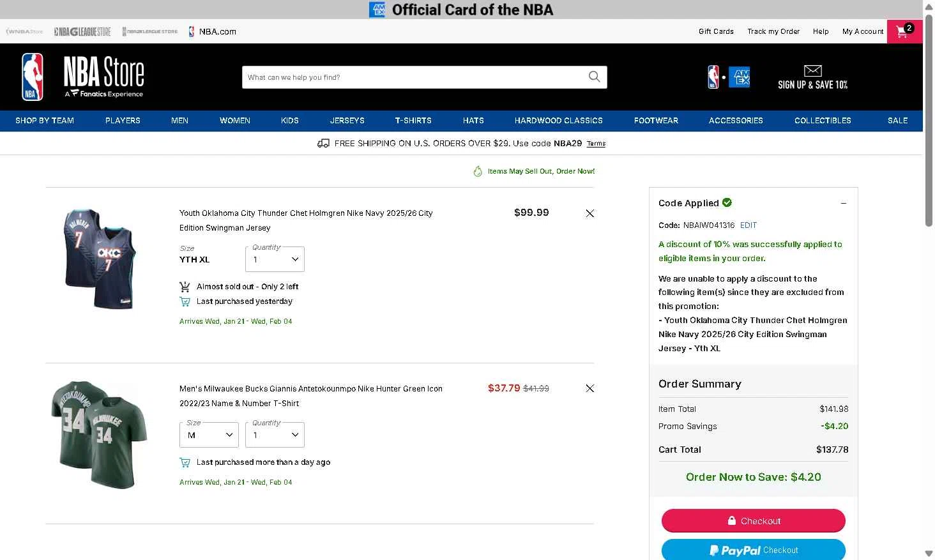Viewport: 935px width, 560px height.
Task: Open Men's Milwaukee Bucks T-Shirt title
Action: pos(311,396)
